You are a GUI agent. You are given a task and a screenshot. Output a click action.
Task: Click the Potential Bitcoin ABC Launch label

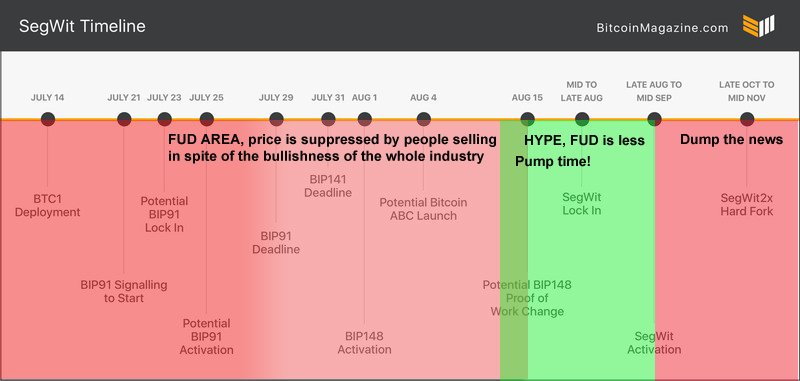[x=423, y=209]
